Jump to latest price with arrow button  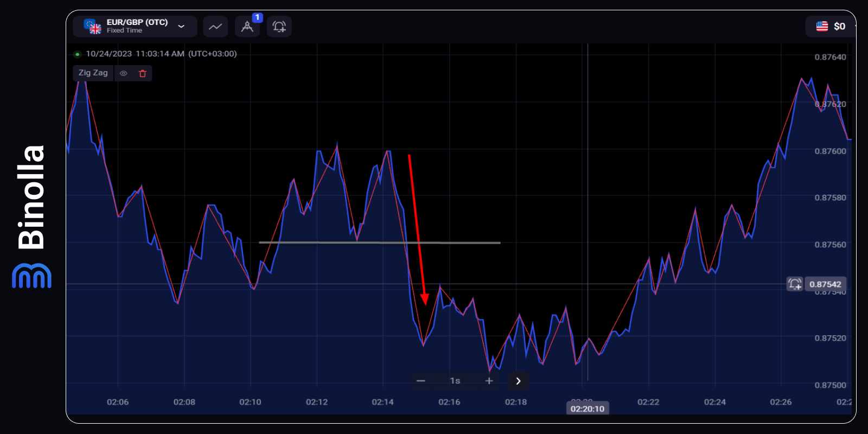[x=518, y=381]
